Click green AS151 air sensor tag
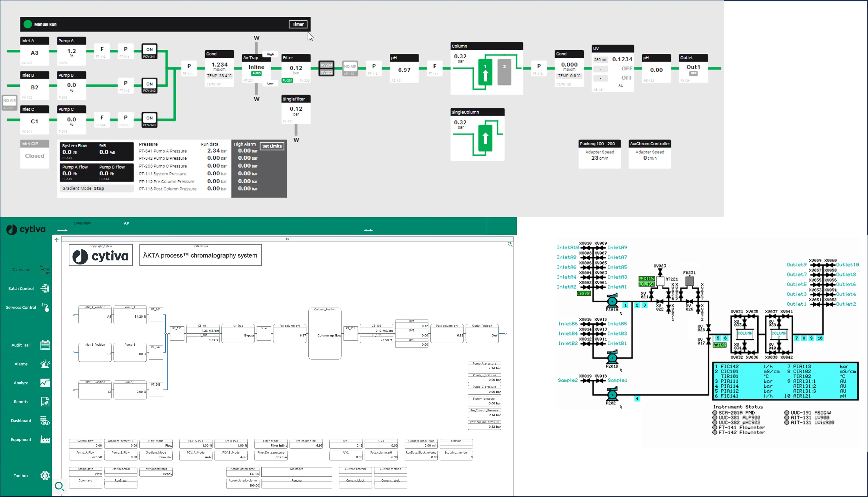 (584, 293)
